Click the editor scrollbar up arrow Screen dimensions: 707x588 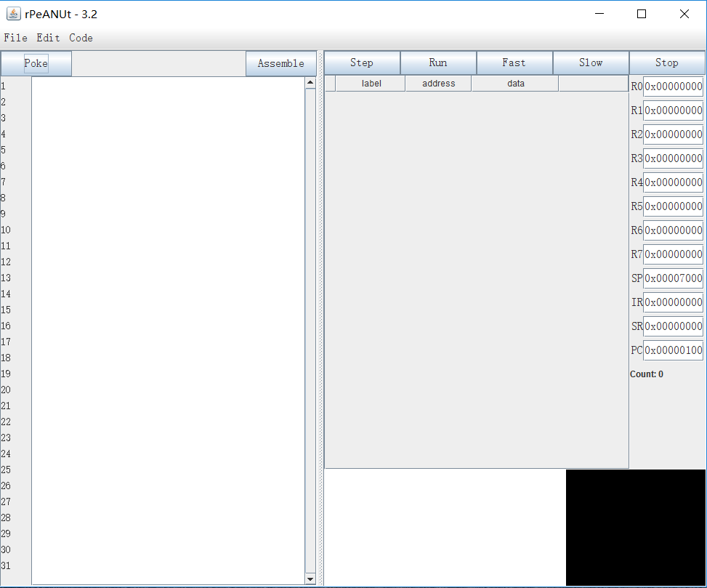click(x=310, y=83)
